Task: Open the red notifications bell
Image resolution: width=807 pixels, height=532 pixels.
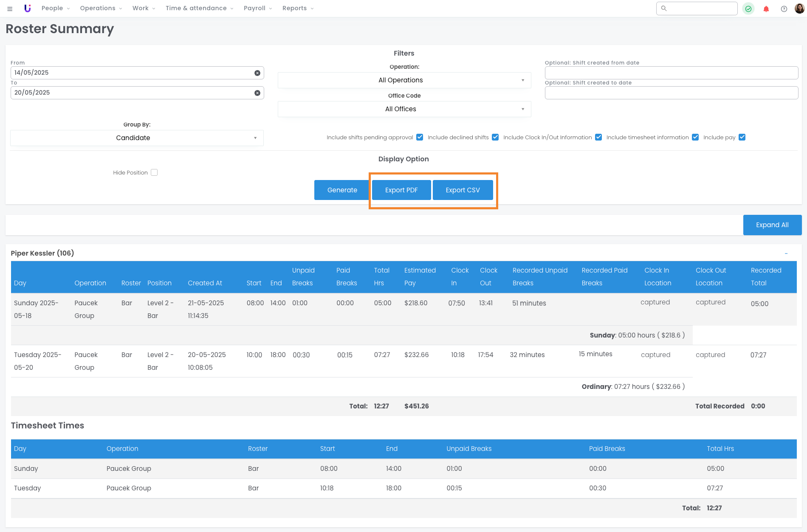Action: coord(766,8)
